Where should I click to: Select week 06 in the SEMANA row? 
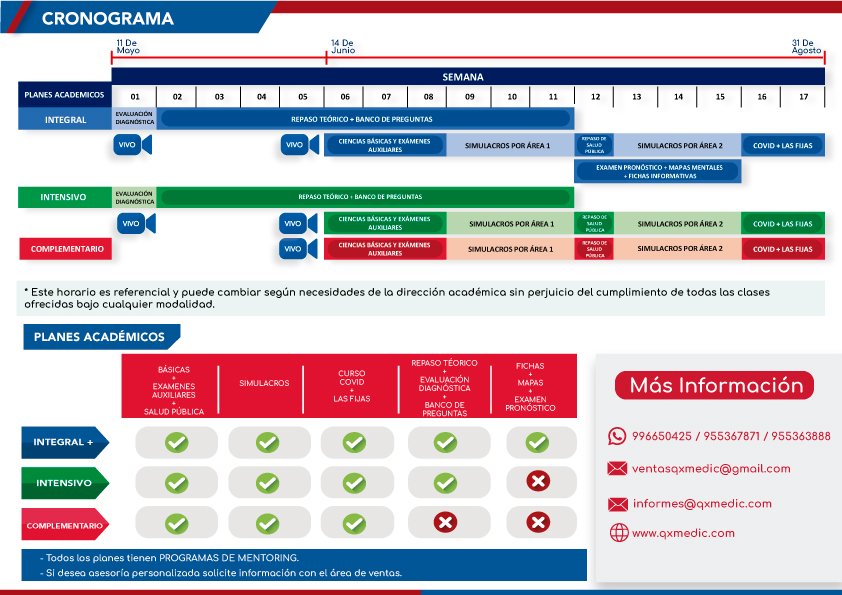point(345,97)
